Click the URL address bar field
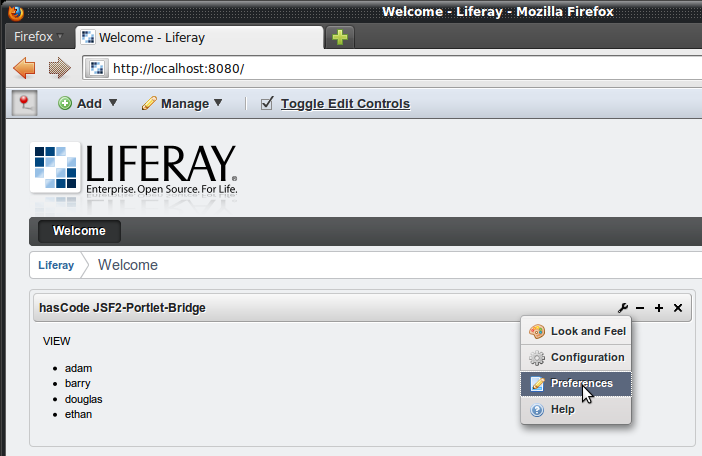 pos(400,68)
